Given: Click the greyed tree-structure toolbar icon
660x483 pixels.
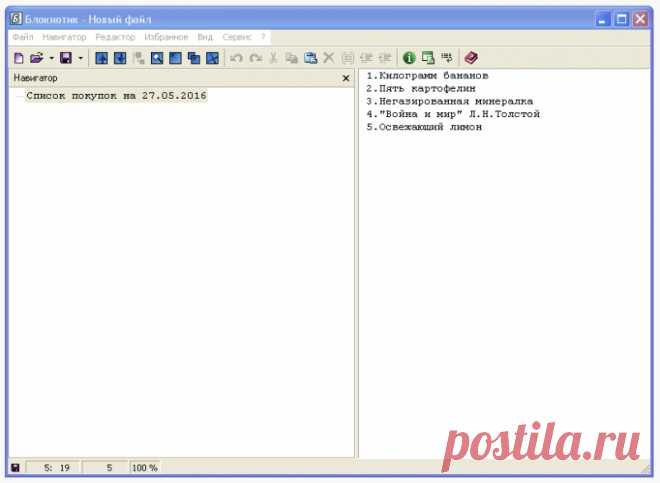Looking at the screenshot, I should pyautogui.click(x=138, y=58).
